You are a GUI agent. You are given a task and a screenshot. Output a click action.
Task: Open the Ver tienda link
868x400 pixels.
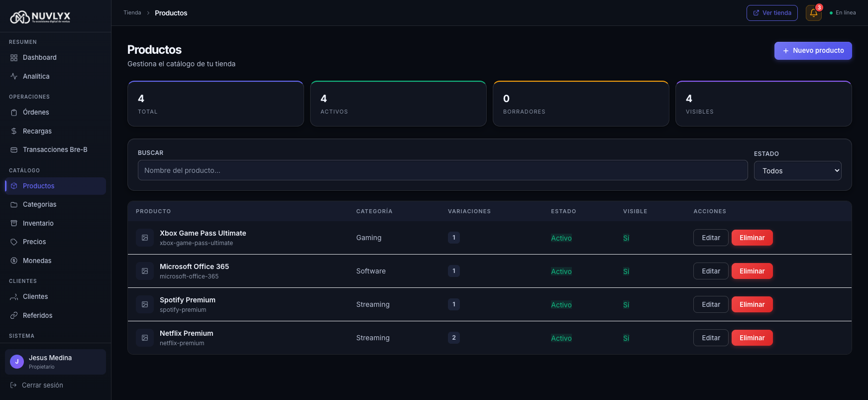pyautogui.click(x=771, y=13)
